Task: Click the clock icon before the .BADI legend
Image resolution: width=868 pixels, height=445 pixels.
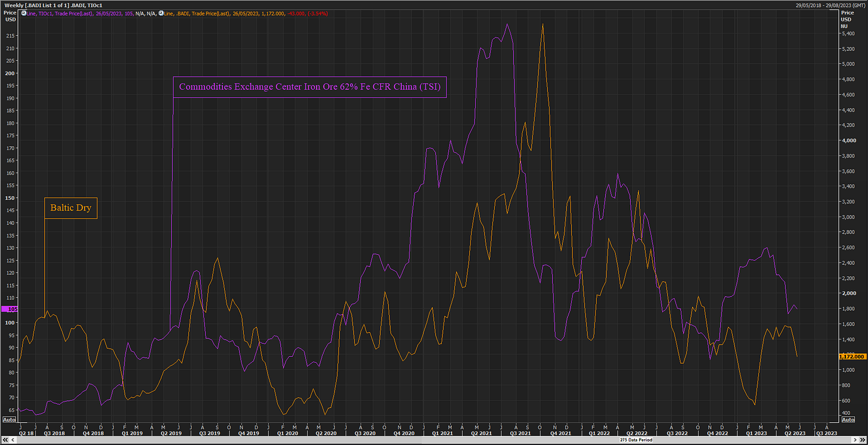Action: (161, 13)
